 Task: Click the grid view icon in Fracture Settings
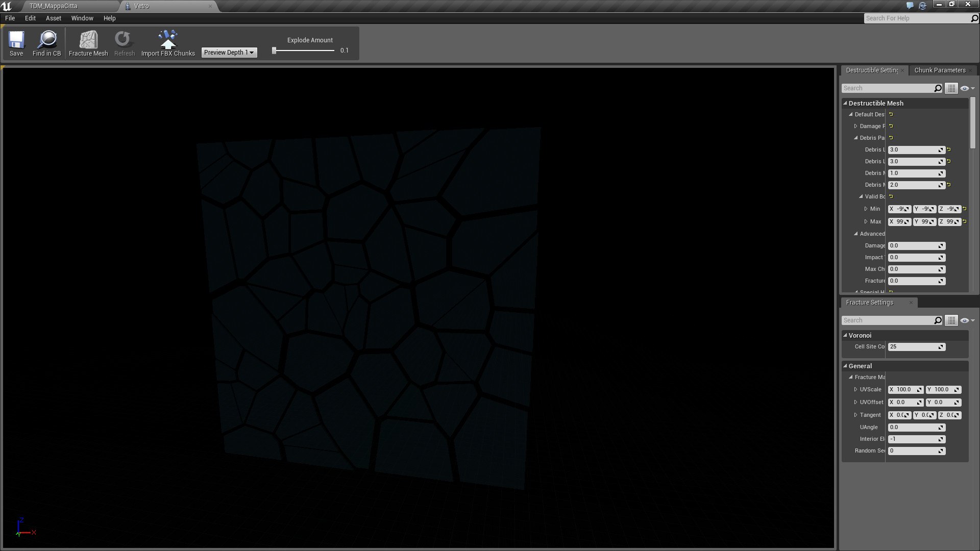coord(951,320)
